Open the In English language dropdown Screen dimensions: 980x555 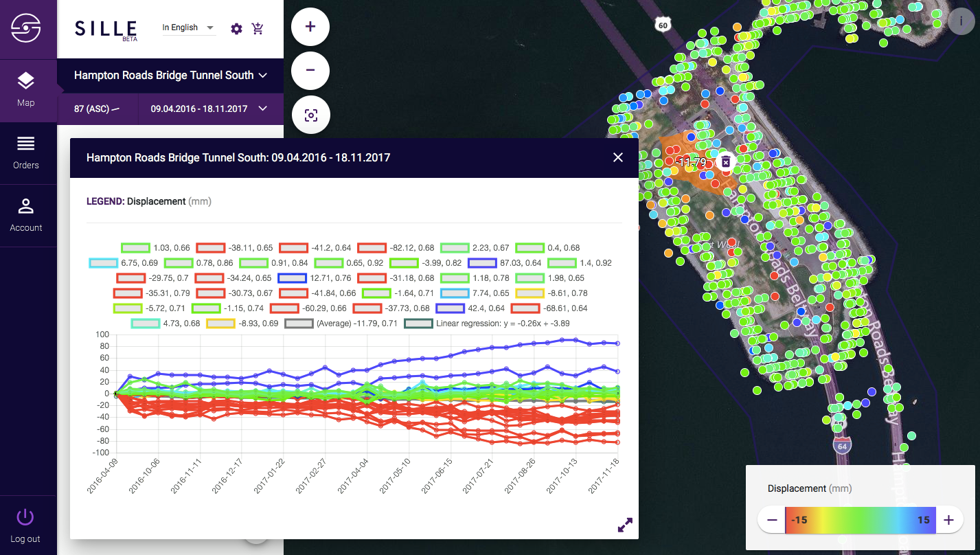point(188,28)
